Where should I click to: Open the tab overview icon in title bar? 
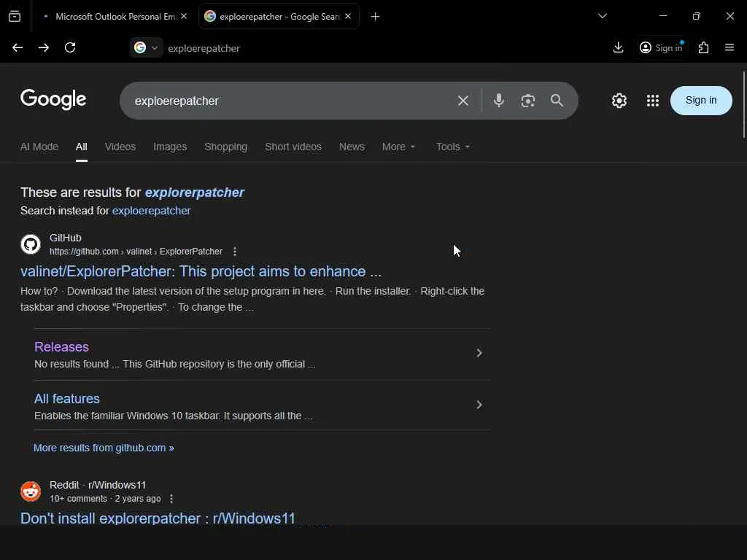click(15, 17)
